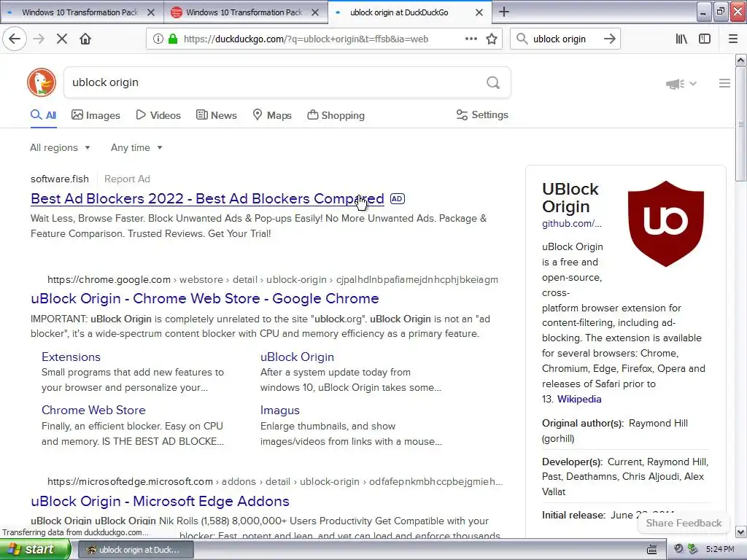Click the chrome.google.com result URL
Viewport: 747px width, 560px height.
pos(273,279)
